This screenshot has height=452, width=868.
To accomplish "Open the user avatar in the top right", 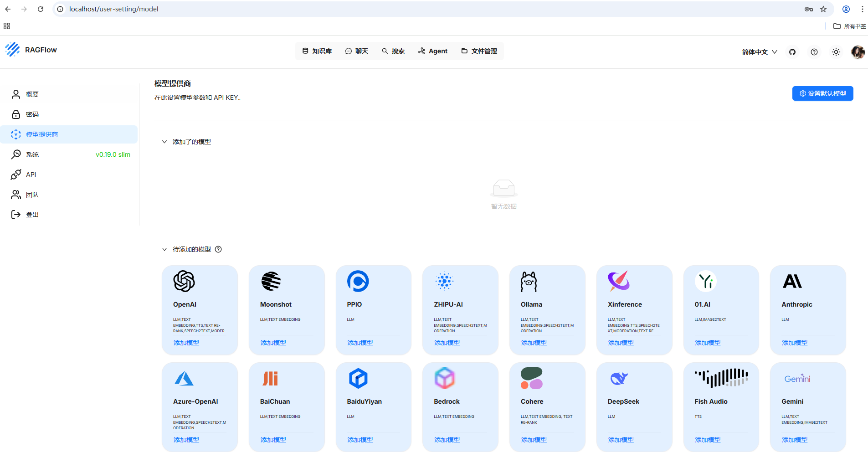I will [x=858, y=52].
